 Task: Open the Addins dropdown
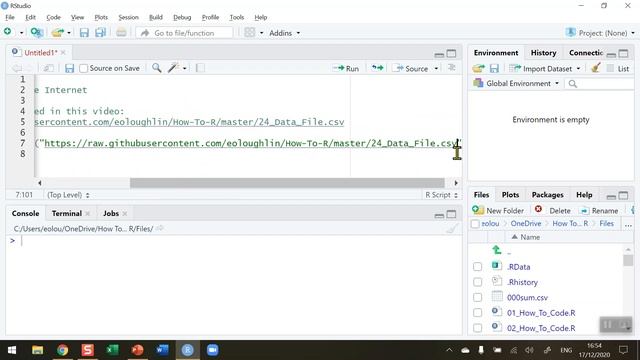coord(284,33)
